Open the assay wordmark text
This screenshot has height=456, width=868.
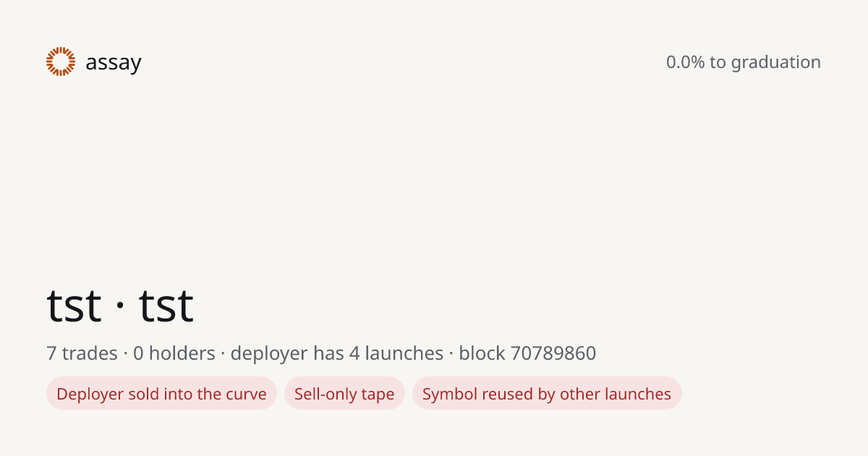click(114, 63)
